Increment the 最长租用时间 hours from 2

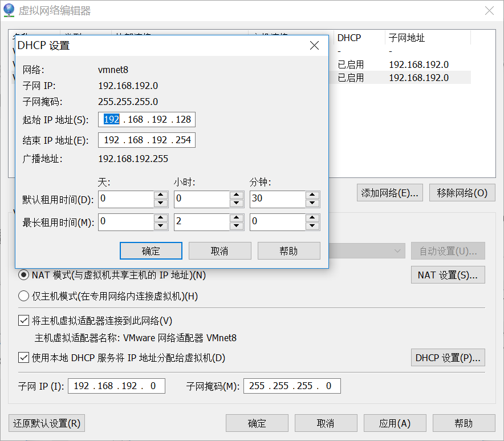(236, 219)
